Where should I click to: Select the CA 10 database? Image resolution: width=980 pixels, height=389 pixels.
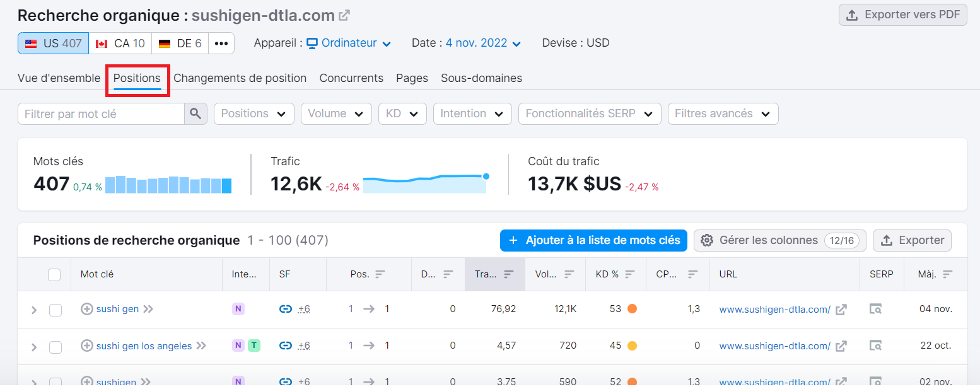(120, 44)
